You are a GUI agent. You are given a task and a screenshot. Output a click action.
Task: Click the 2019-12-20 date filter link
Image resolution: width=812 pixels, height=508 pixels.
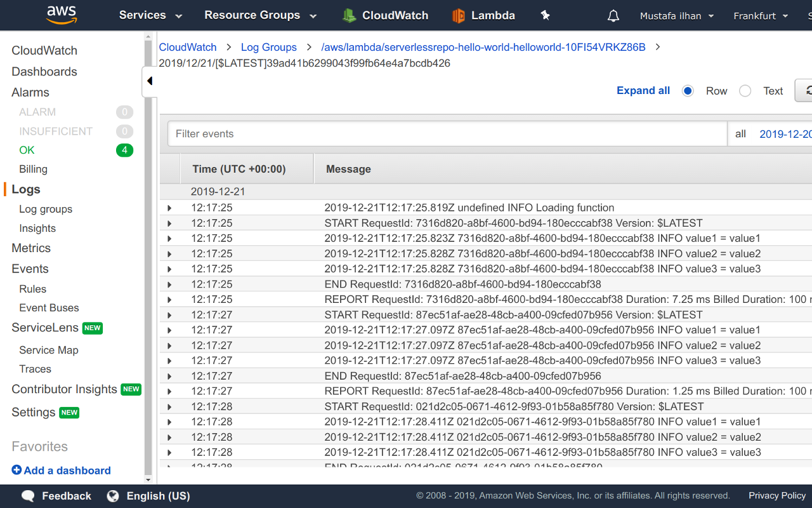[785, 134]
